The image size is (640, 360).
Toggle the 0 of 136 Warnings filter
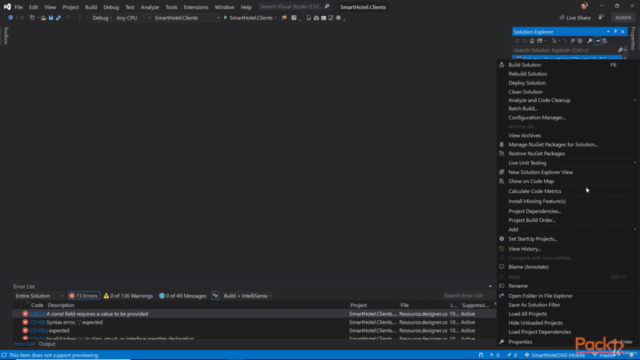coord(129,296)
